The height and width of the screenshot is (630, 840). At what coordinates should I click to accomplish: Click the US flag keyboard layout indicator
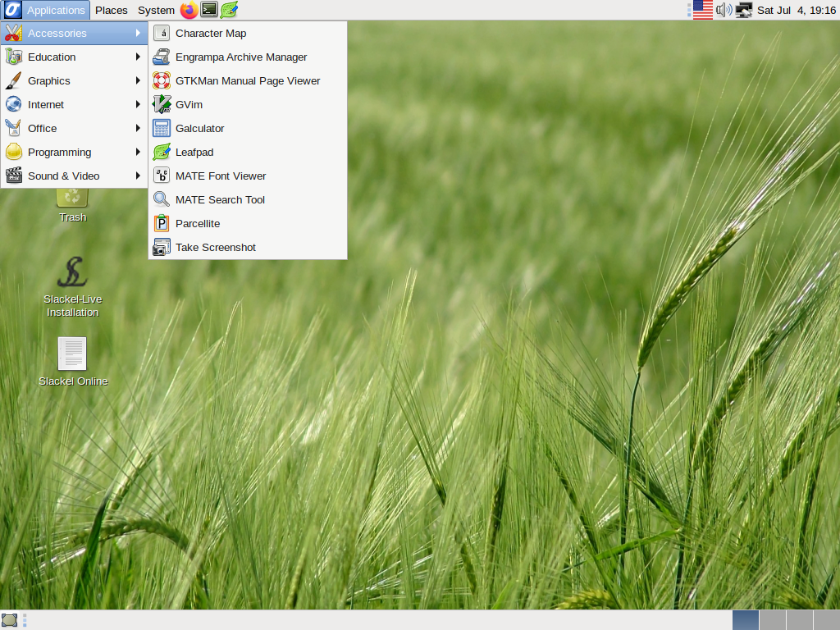pos(702,10)
